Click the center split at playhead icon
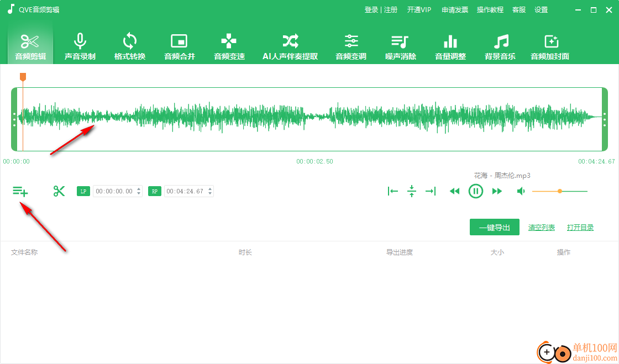Screen dimensions: 619x364 pyautogui.click(x=411, y=191)
